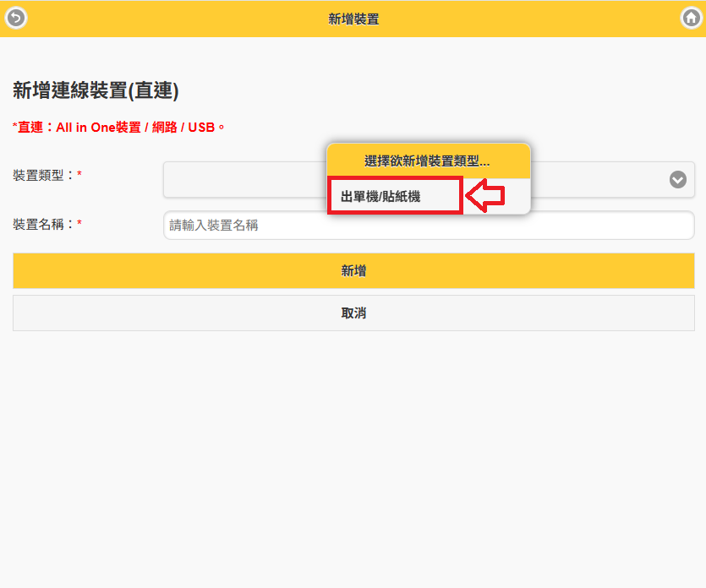Click the red arrow pointing to 出單機/貼紙機
Viewport: 706px width, 588px height.
pyautogui.click(x=486, y=196)
